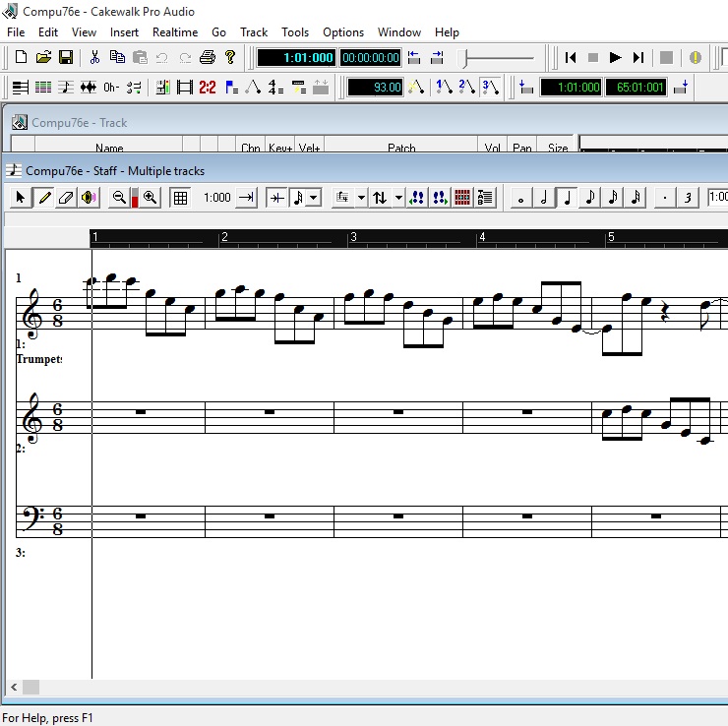Expand the Layout dropdown arrow
Image resolution: width=728 pixels, height=726 pixels.
360,198
